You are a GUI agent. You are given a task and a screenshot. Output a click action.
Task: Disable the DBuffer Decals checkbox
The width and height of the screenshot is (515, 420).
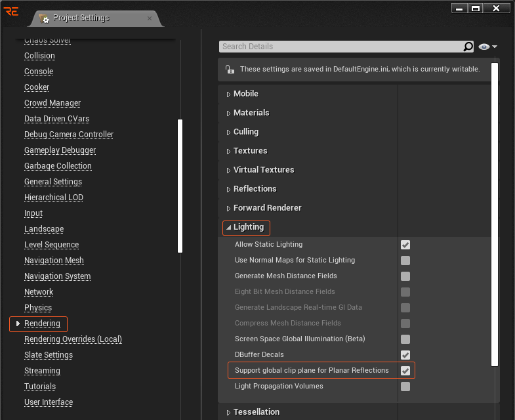[x=405, y=355]
